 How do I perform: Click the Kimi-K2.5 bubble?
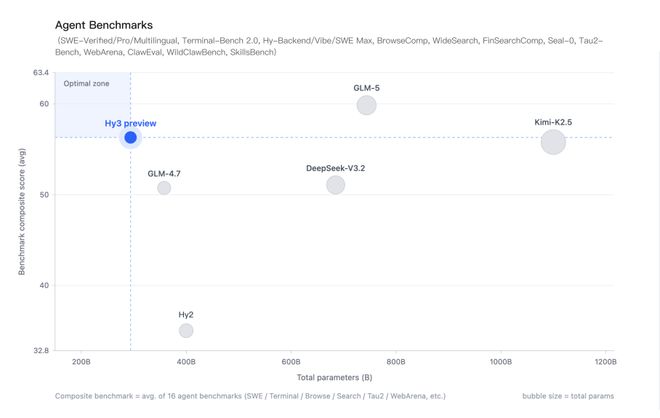[553, 142]
